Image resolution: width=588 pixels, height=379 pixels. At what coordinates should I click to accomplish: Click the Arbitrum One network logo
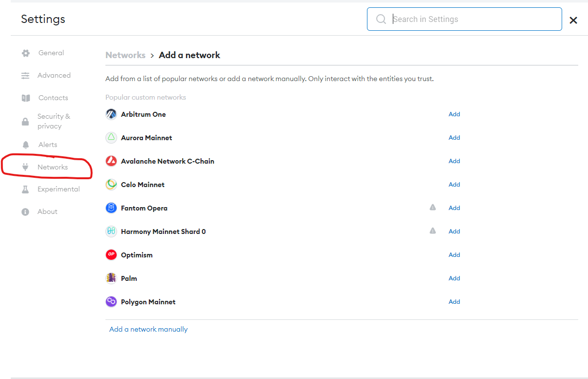coord(111,114)
